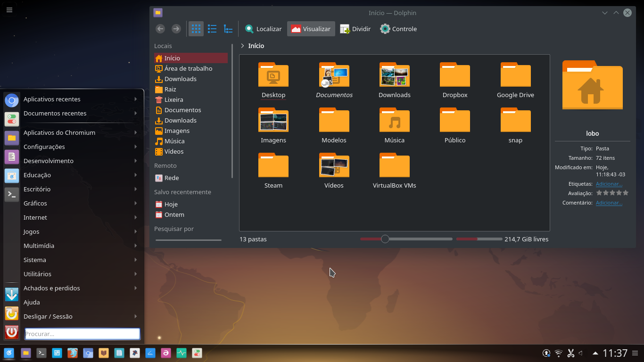Add a tag via the Etiquetas Adicionar link

coord(609,184)
